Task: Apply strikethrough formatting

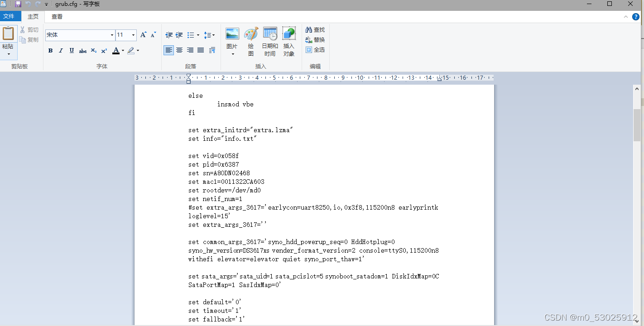Action: tap(82, 51)
